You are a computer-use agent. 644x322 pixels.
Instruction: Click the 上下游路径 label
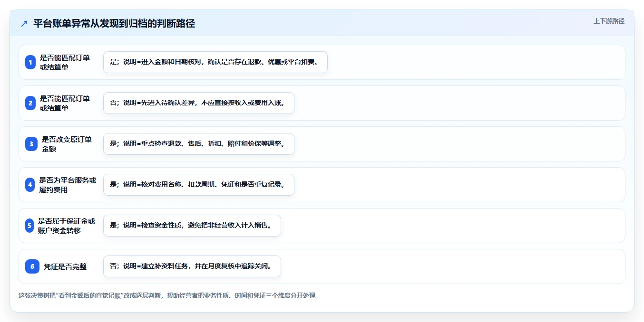click(609, 21)
